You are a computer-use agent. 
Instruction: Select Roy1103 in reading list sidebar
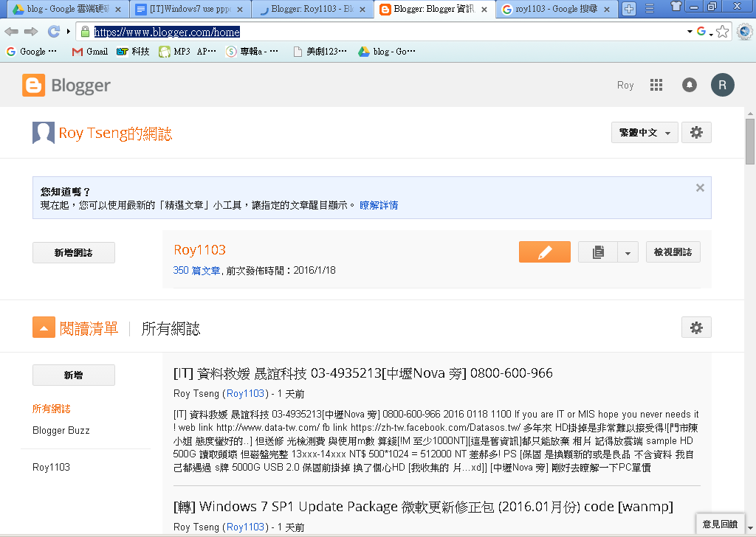click(51, 467)
